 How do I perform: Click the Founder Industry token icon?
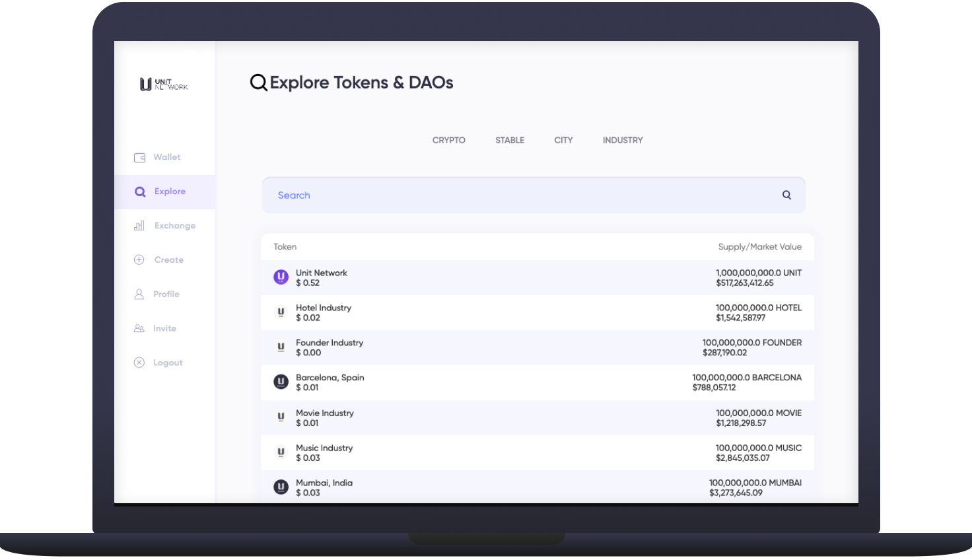click(281, 347)
